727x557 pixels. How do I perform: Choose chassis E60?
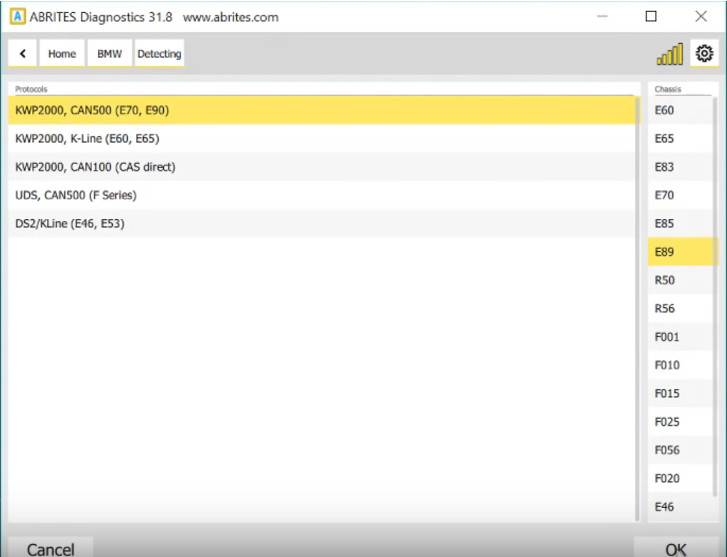(x=680, y=110)
